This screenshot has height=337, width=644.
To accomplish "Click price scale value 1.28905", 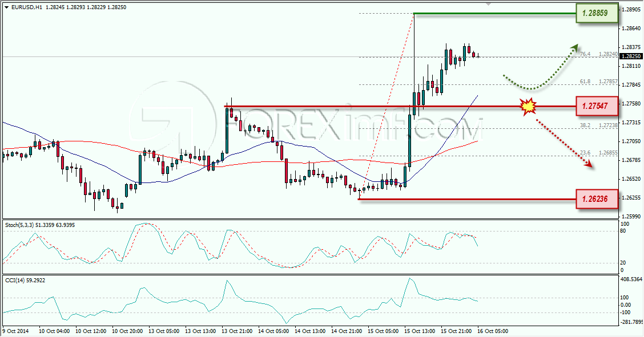I will pyautogui.click(x=631, y=10).
